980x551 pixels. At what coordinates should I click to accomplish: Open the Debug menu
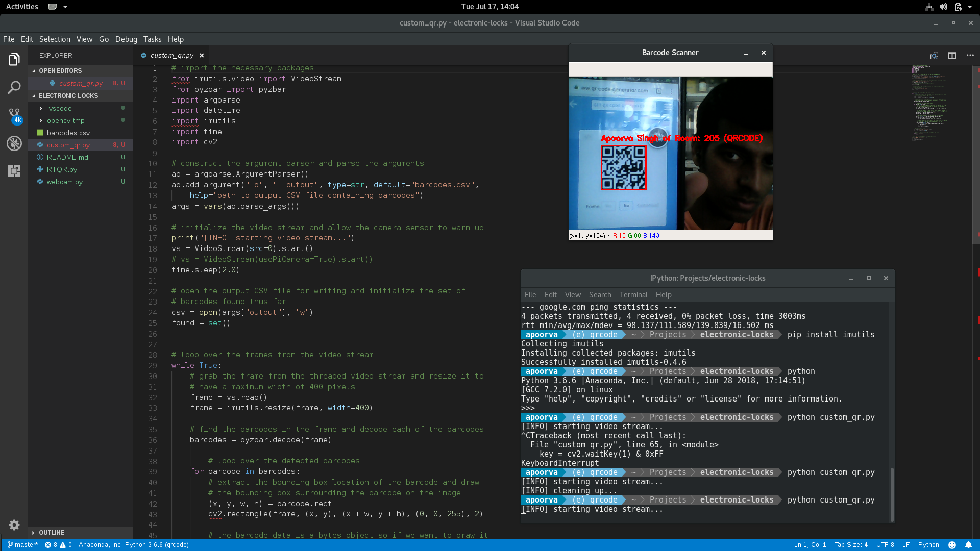pyautogui.click(x=126, y=39)
